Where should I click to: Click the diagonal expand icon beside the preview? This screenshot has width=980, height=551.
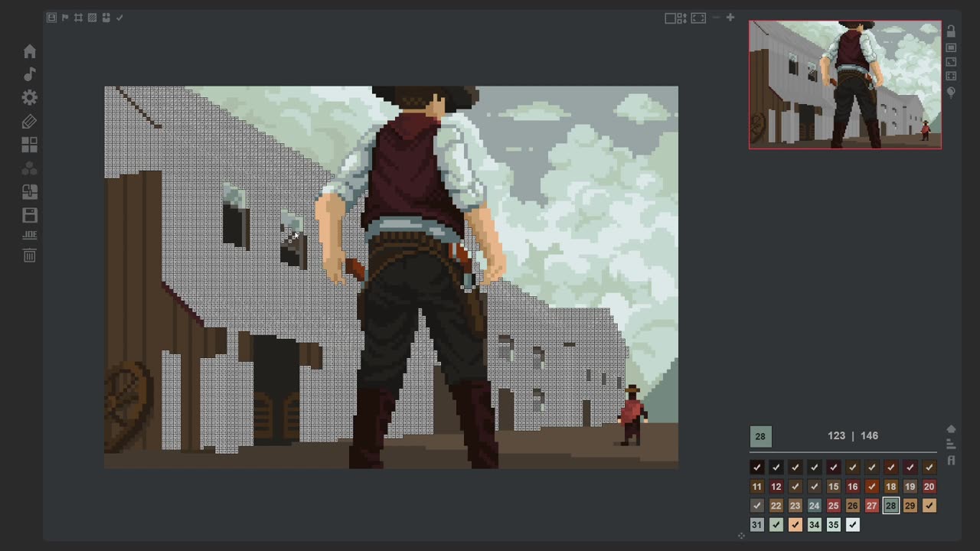[x=951, y=62]
